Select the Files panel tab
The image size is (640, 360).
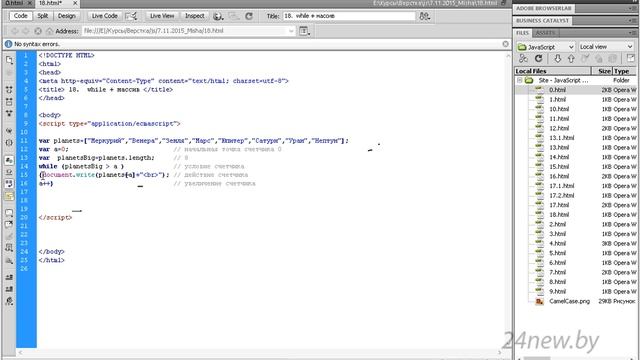pyautogui.click(x=522, y=33)
